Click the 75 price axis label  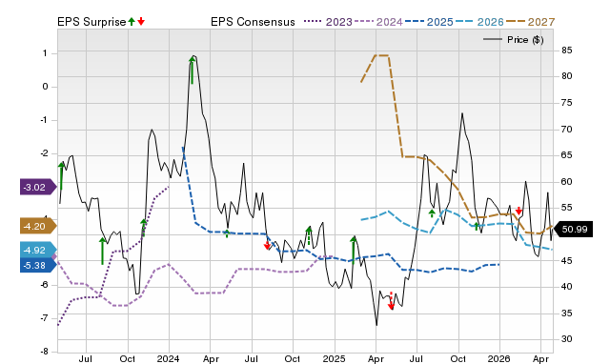point(567,103)
